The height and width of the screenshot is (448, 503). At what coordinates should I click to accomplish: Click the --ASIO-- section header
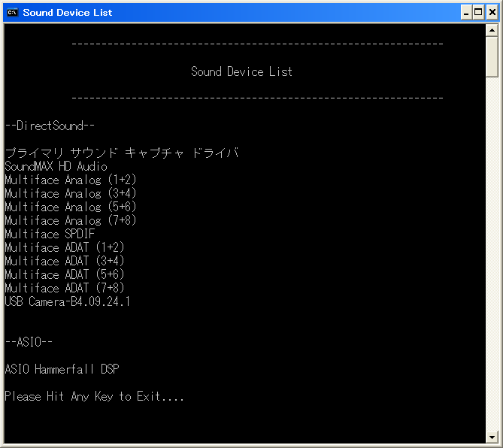[29, 342]
